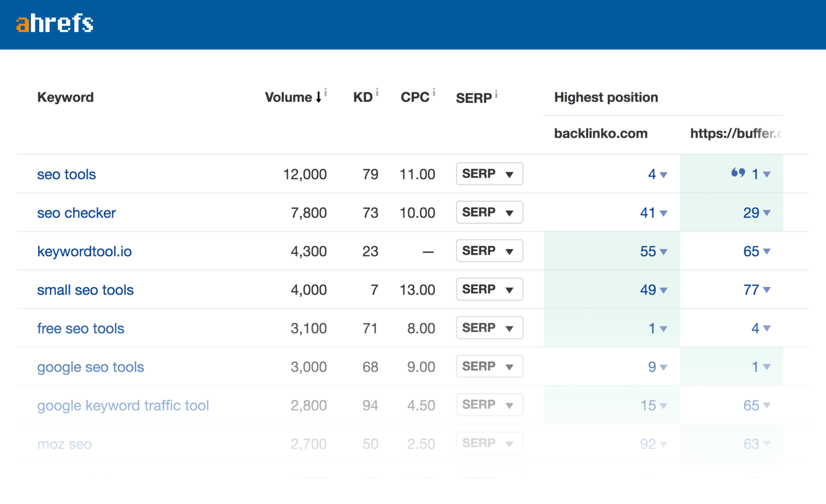
Task: Open the free seo tools keyword link
Action: point(80,329)
